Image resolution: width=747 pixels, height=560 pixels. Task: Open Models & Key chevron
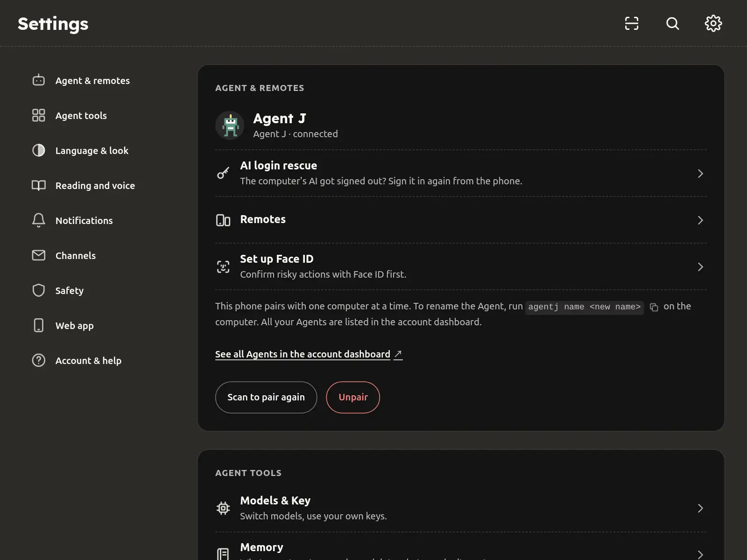pyautogui.click(x=700, y=508)
